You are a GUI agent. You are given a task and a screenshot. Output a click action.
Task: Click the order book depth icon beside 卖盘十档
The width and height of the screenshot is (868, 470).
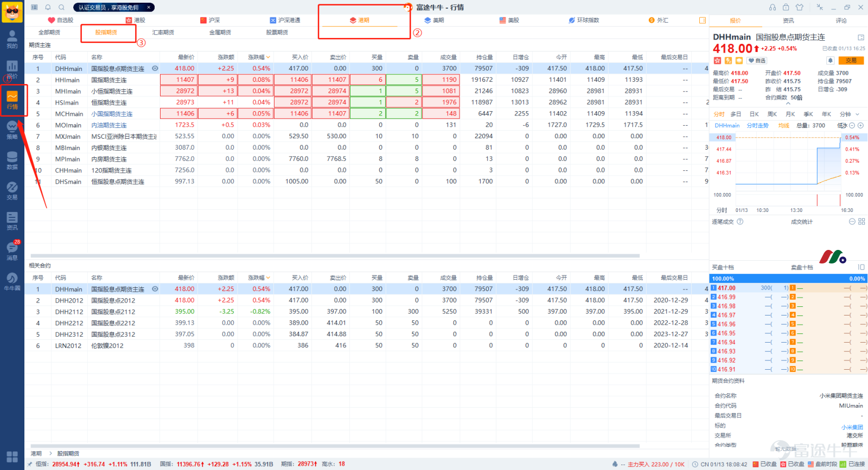[x=861, y=267]
